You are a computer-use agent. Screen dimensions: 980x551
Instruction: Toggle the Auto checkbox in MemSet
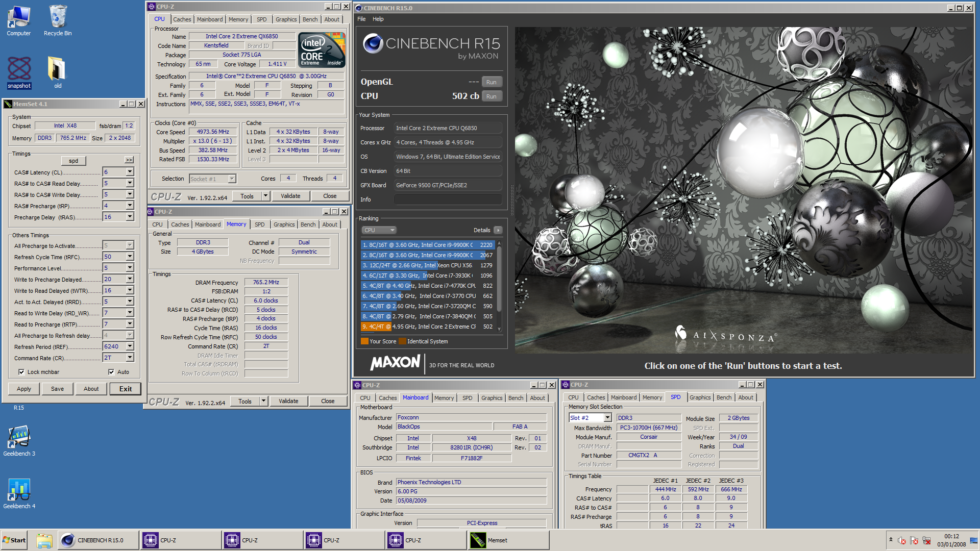tap(111, 372)
